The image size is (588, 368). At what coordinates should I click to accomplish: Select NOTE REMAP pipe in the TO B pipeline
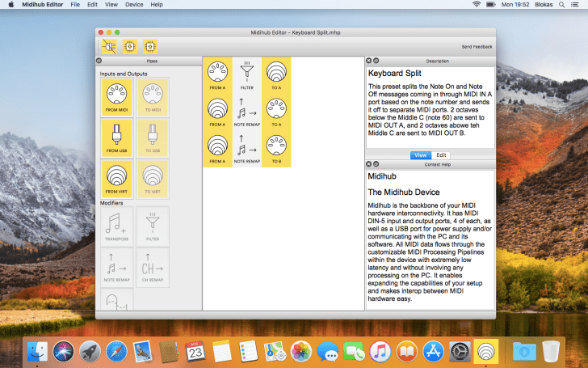coord(247,149)
